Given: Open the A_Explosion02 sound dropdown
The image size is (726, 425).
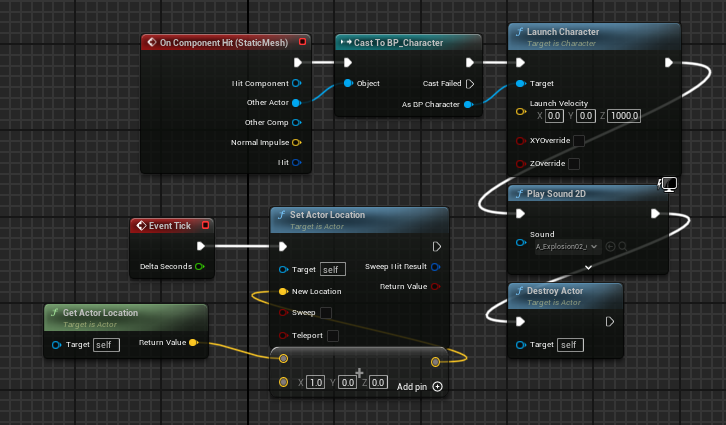Looking at the screenshot, I should point(568,247).
